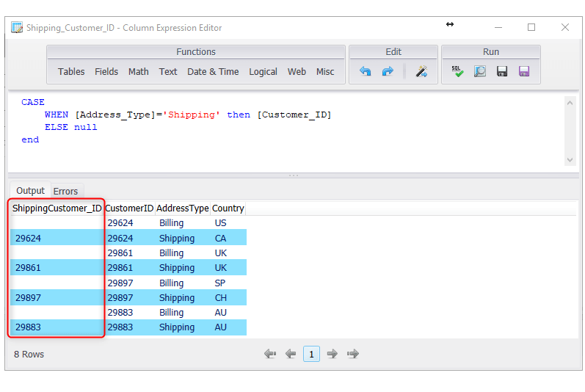This screenshot has height=392, width=585.
Task: Open the Text functions menu
Action: 168,72
